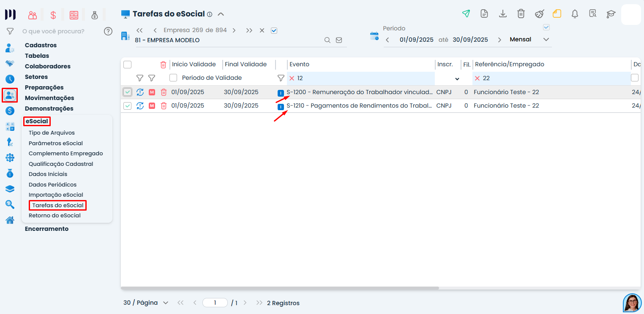Viewport: 644px width, 314px height.
Task: Open the home icon in left sidebar
Action: click(x=10, y=220)
